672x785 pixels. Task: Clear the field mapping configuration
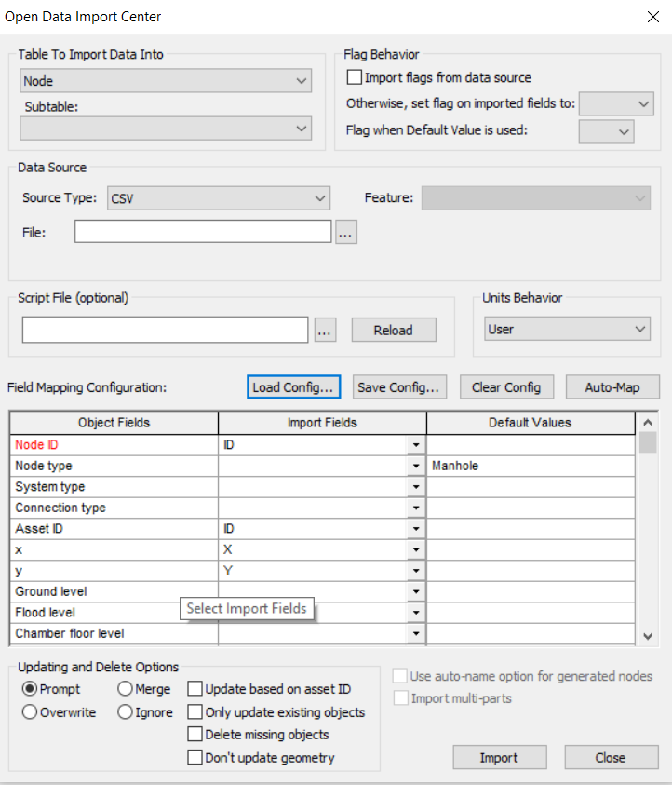coord(506,386)
